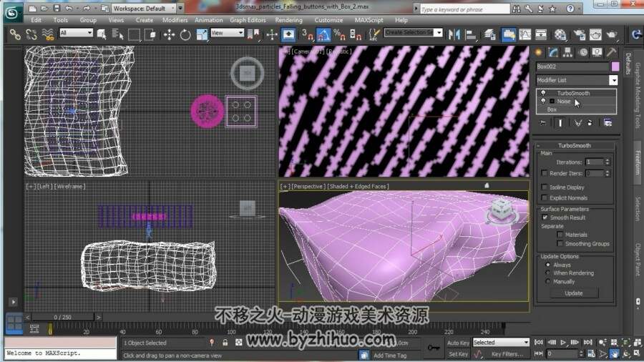This screenshot has width=644, height=362.
Task: Open Select by Name list
Action: tap(117, 35)
